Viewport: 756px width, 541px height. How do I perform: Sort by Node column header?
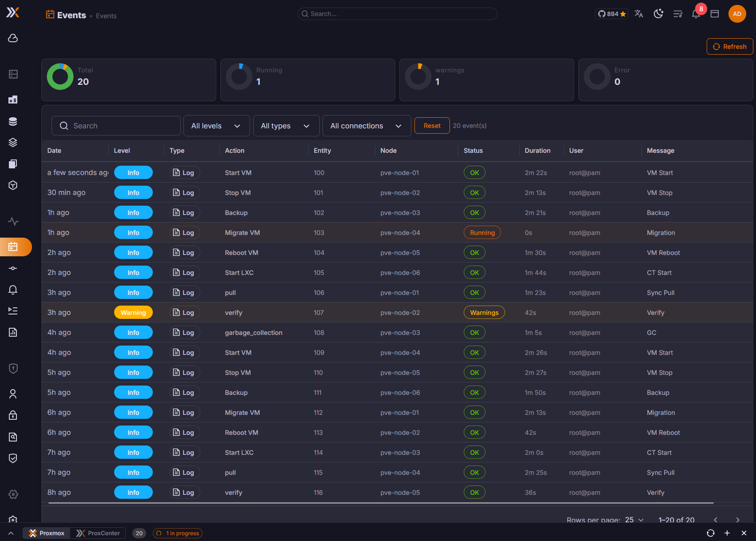point(388,151)
